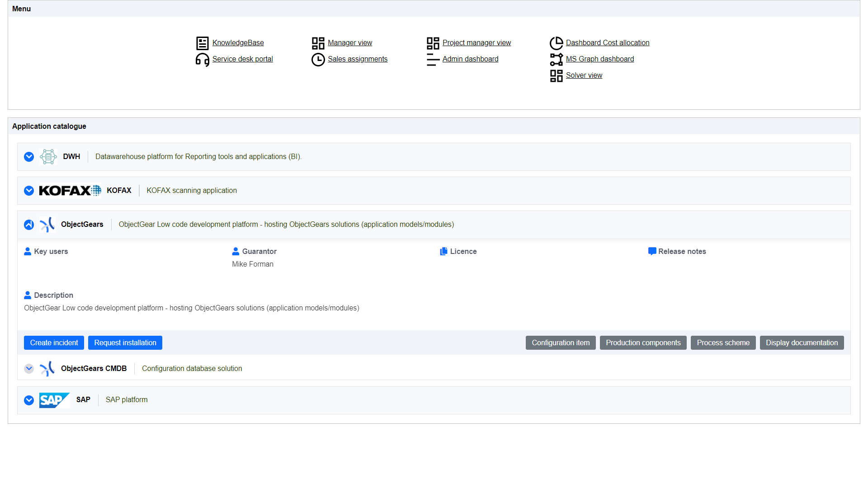
Task: Click Display documentation button
Action: [x=801, y=343]
